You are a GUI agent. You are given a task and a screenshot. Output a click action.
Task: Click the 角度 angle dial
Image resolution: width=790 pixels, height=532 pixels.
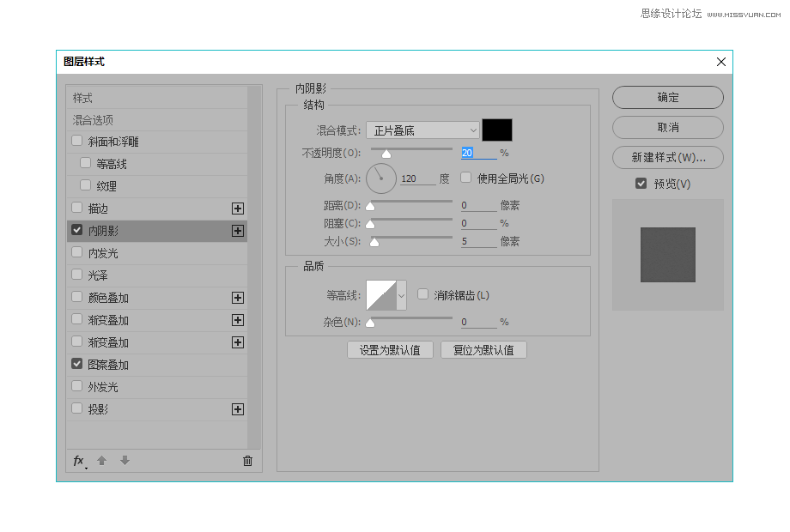381,178
